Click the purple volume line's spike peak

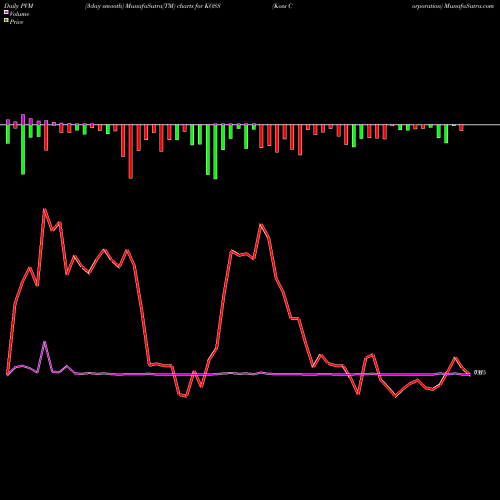pos(44,342)
